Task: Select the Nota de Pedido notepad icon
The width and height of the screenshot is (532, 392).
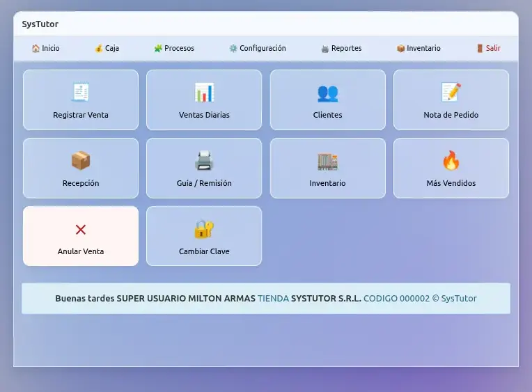Action: point(451,92)
